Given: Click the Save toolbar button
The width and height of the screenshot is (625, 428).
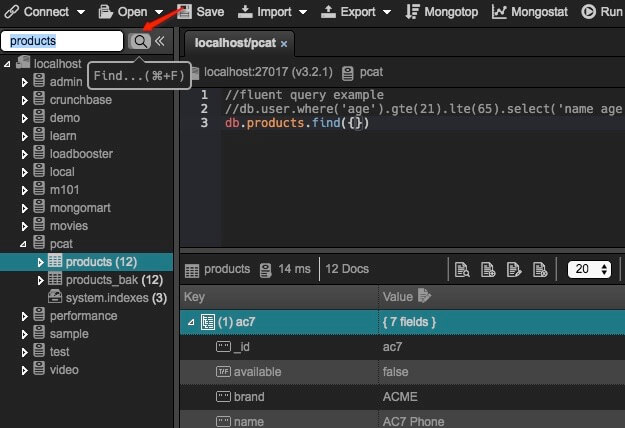Looking at the screenshot, I should [200, 12].
